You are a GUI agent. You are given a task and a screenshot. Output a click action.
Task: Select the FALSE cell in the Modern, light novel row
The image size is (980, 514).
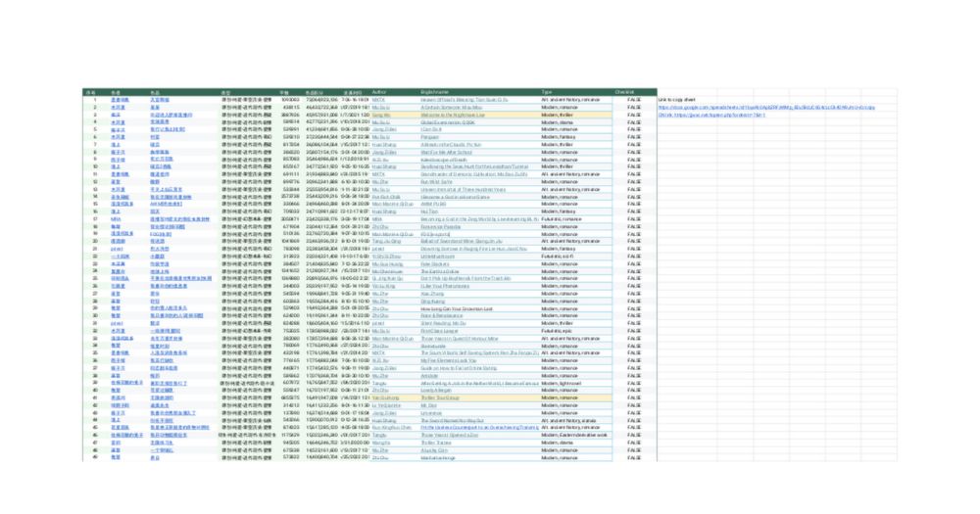pos(634,383)
